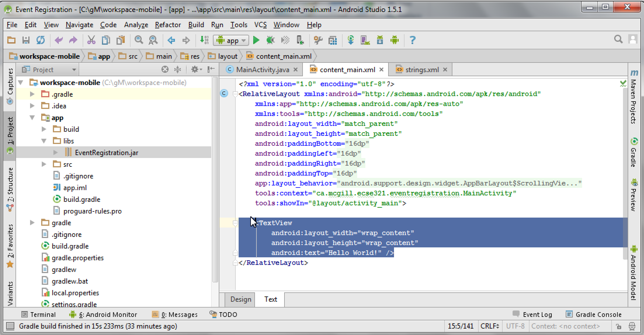Screen dimensions: 644x335
Task: Click the Cut scissors icon
Action: pos(91,40)
